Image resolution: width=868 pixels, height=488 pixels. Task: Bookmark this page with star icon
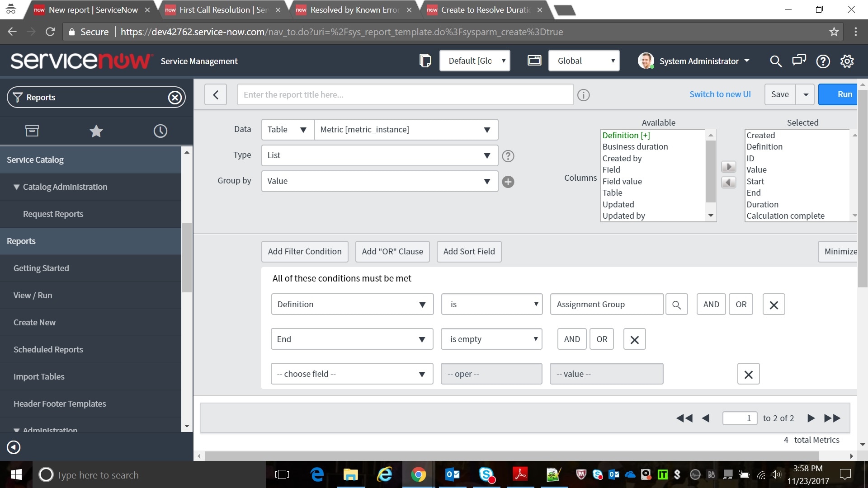[834, 32]
